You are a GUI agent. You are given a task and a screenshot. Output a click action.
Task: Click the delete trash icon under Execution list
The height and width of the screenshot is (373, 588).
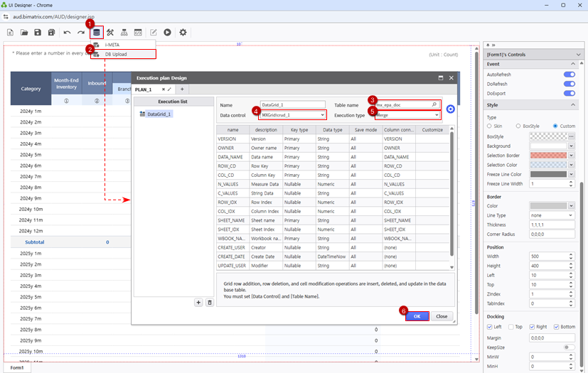tap(209, 303)
